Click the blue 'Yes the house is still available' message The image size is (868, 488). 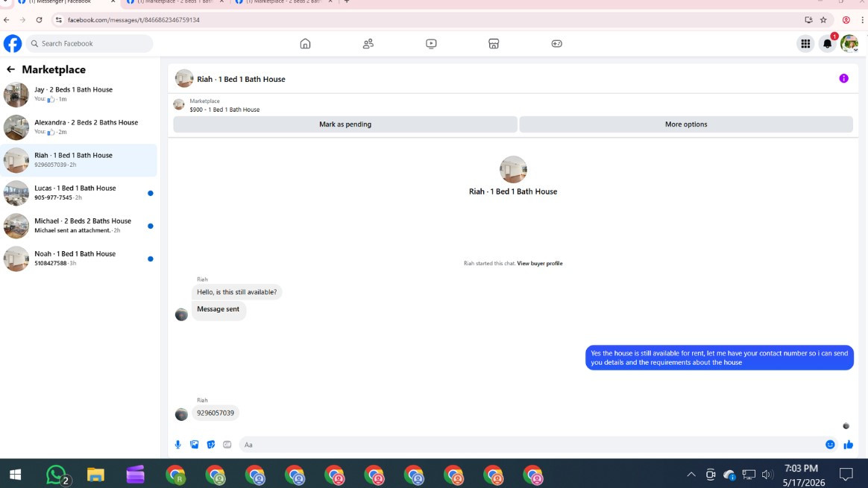[x=719, y=358]
